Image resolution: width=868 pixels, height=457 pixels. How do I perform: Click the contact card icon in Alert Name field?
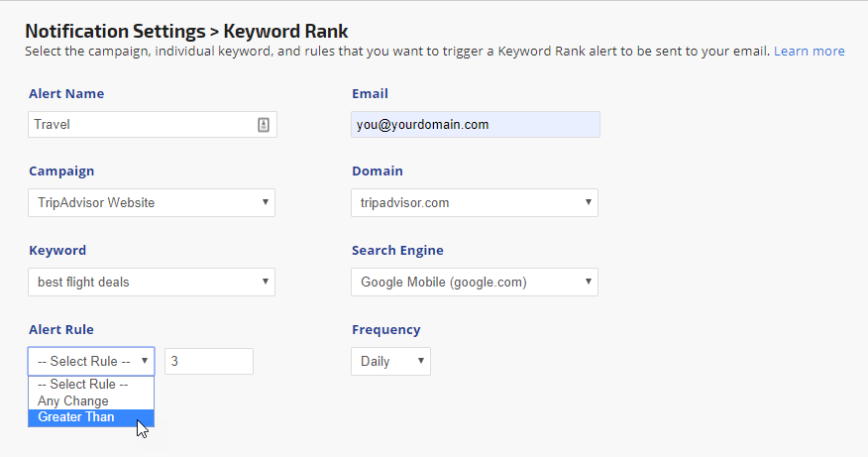[264, 124]
